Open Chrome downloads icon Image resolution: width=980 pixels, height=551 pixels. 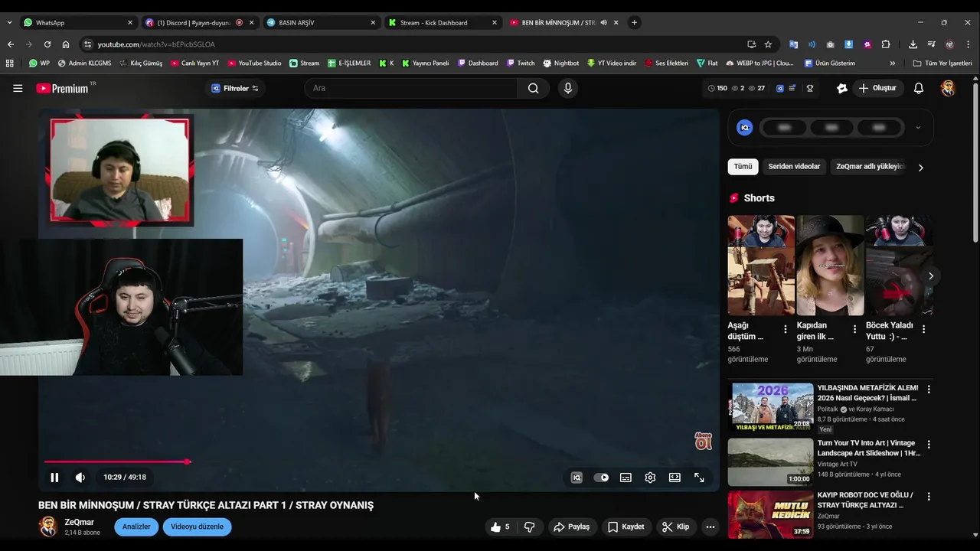point(913,44)
